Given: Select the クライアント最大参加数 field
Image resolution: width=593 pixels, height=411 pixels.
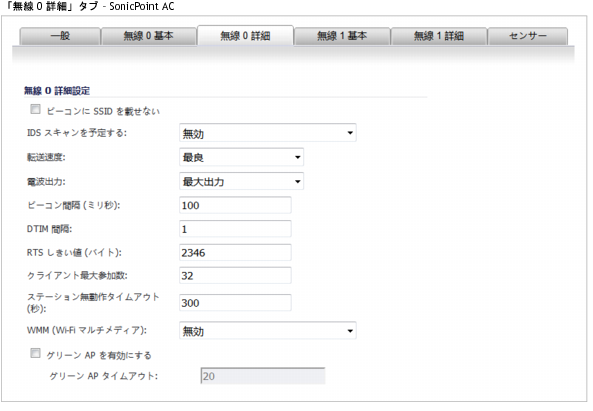Looking at the screenshot, I should click(235, 276).
